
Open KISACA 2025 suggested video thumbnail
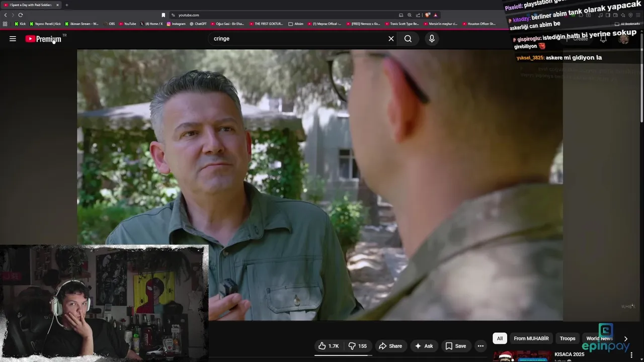point(522,357)
